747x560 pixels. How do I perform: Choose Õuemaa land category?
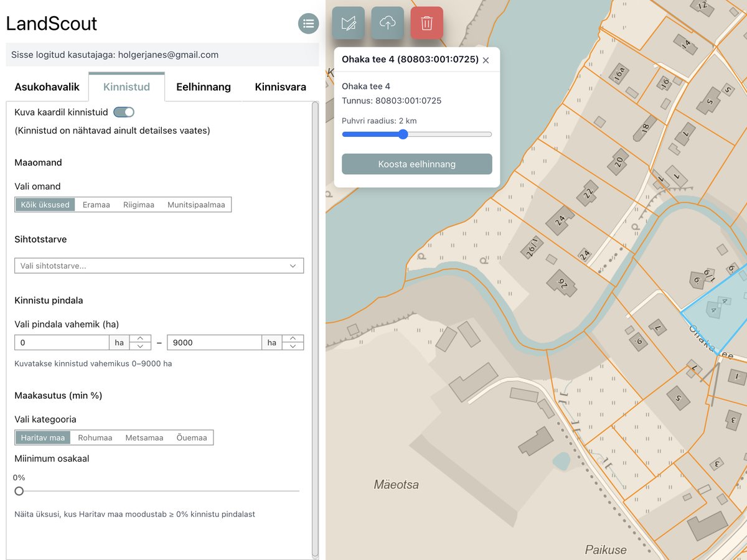[191, 437]
